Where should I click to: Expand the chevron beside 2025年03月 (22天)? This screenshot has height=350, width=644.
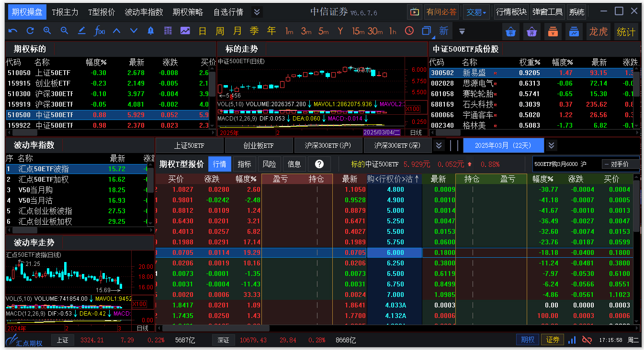tap(551, 145)
